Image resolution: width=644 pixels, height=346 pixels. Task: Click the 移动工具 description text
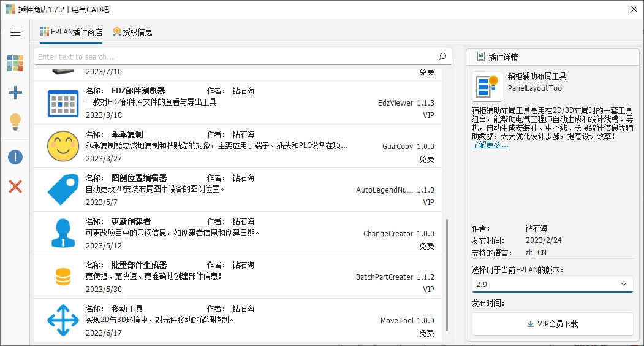(x=159, y=320)
